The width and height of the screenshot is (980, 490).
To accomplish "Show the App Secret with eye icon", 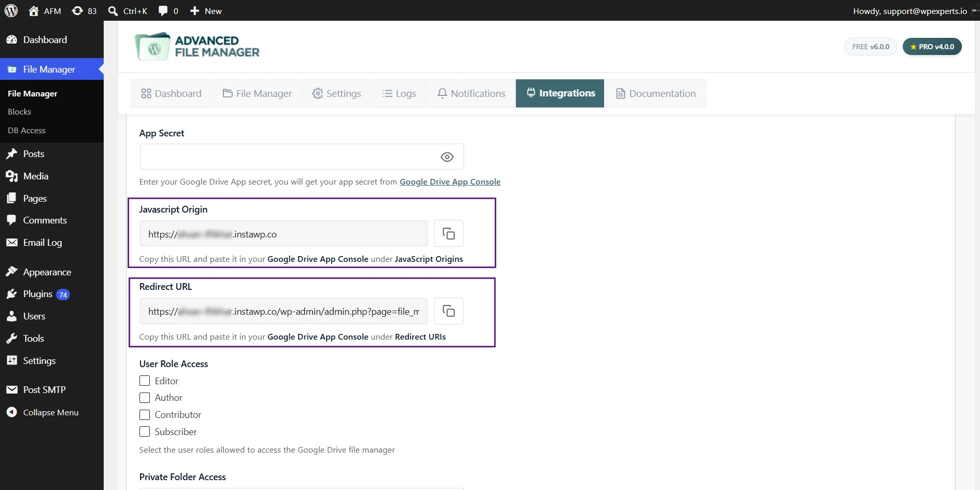I will click(x=447, y=157).
